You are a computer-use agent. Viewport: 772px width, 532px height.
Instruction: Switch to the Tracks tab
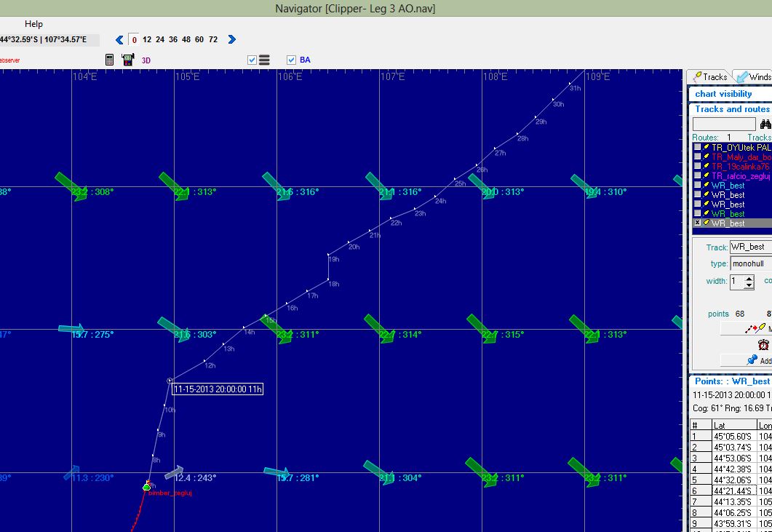pos(709,77)
